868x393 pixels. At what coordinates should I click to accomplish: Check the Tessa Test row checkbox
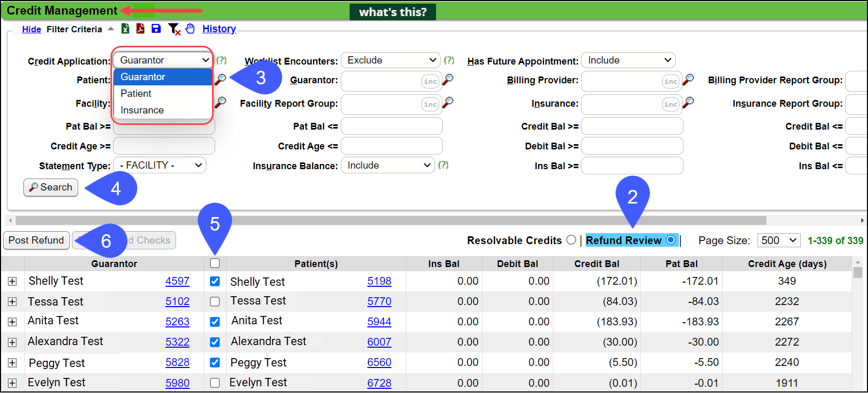pos(215,301)
